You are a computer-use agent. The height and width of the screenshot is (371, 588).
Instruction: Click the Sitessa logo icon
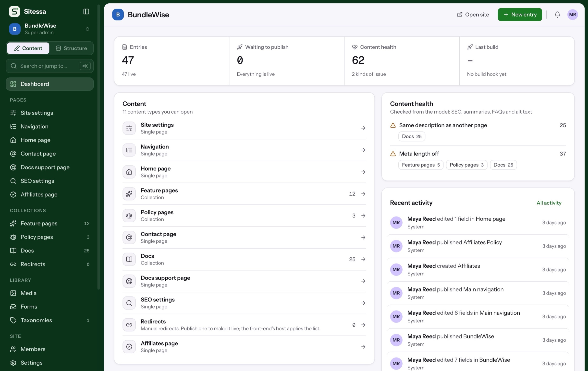coord(14,12)
